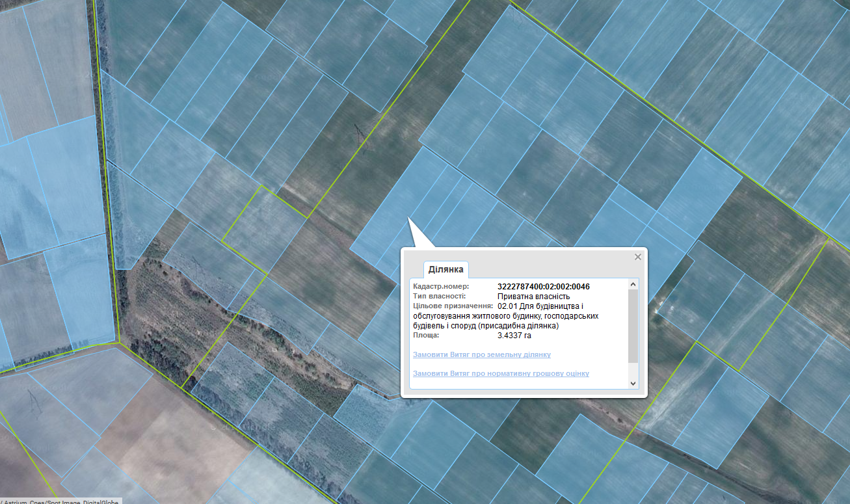Click the Тип власності field label
Screen dimensions: 850x504
pos(439,297)
